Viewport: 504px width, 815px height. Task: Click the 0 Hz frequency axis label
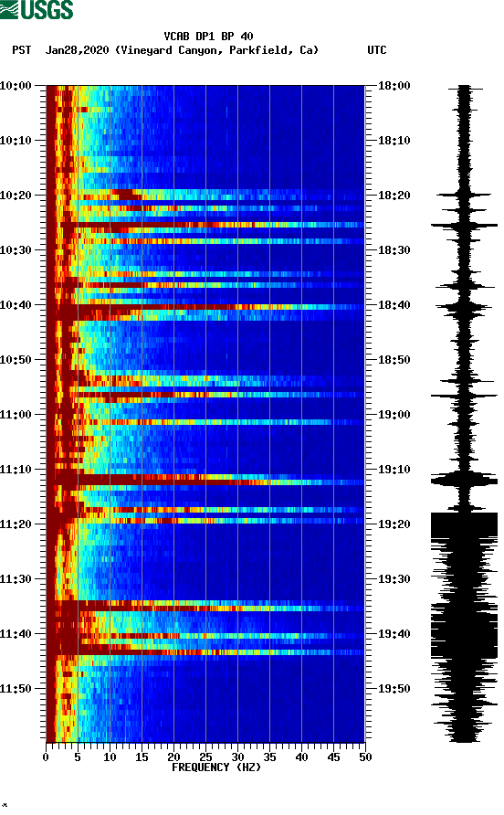[x=46, y=757]
